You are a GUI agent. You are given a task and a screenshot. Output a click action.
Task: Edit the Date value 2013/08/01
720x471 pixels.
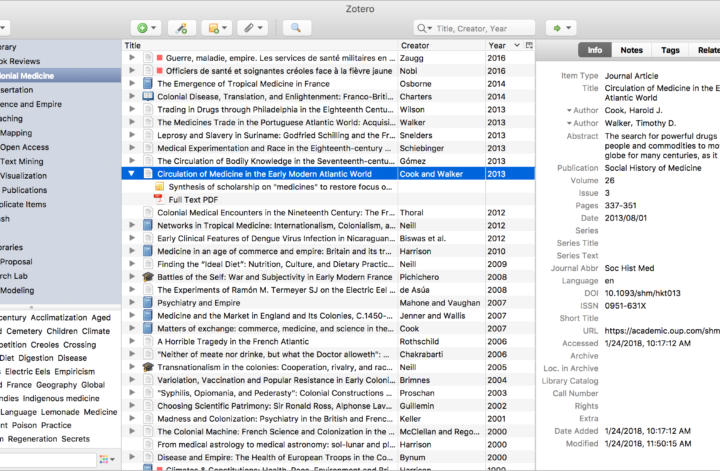625,218
